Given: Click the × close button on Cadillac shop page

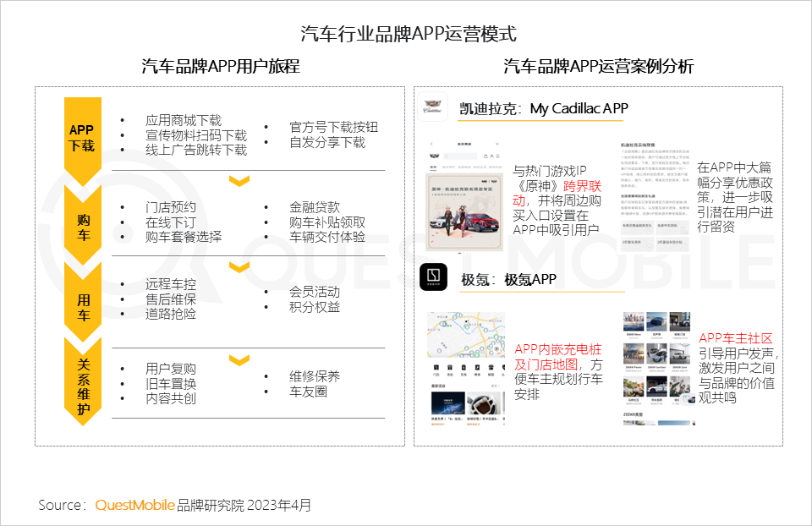Looking at the screenshot, I should tap(497, 144).
